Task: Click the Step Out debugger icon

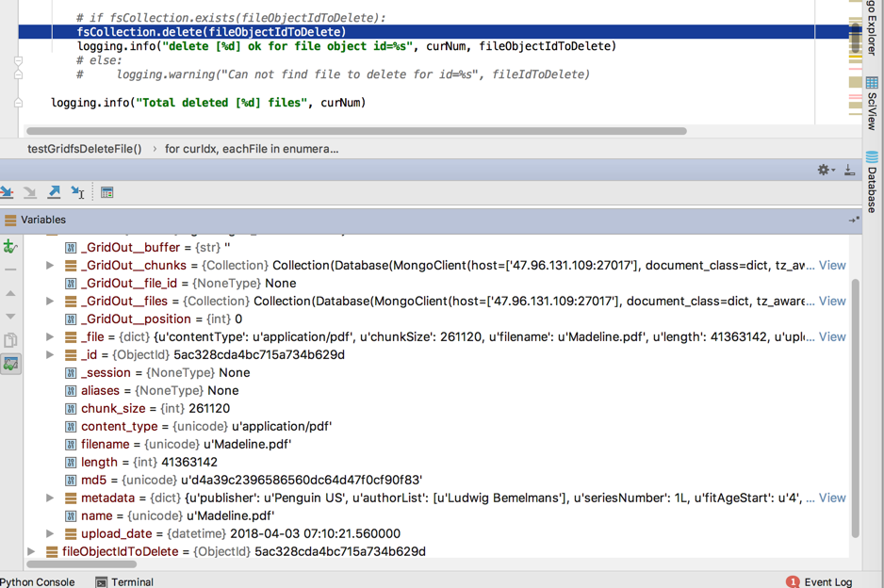Action: click(54, 193)
